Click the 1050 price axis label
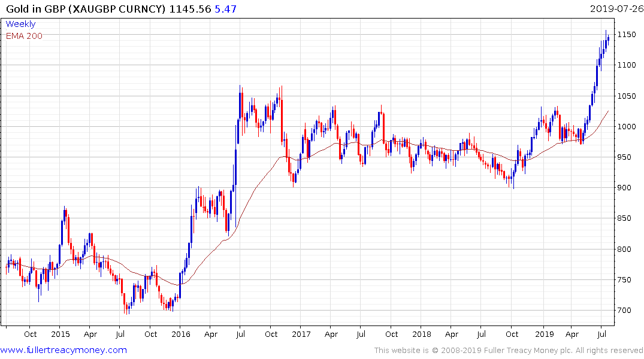 tap(627, 96)
